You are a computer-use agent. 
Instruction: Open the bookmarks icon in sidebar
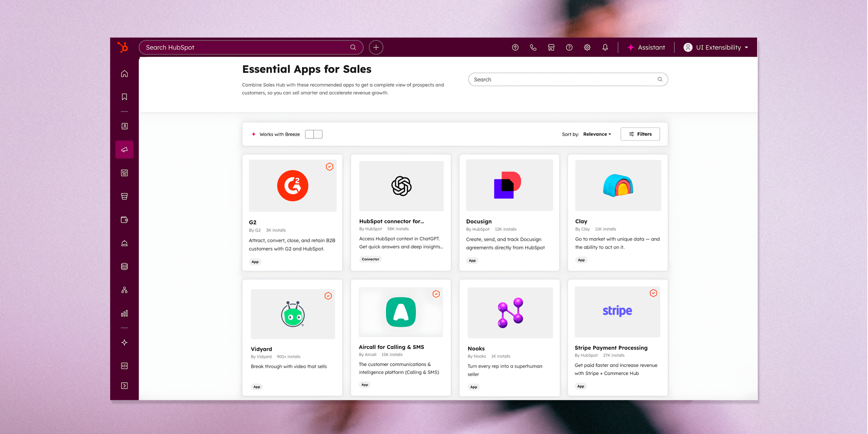tap(124, 97)
